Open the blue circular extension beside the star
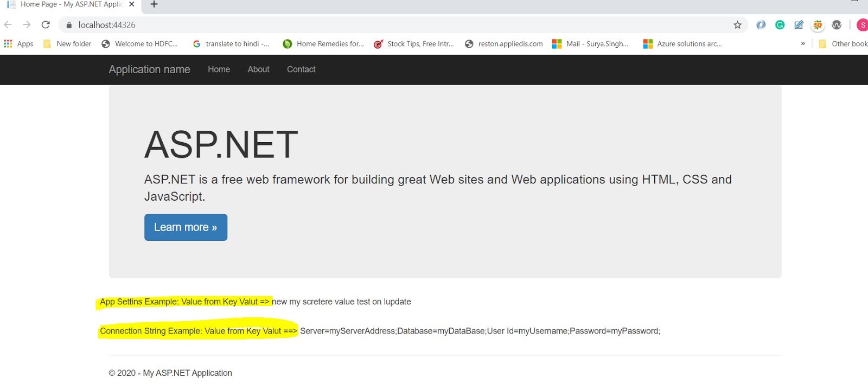 pyautogui.click(x=761, y=25)
